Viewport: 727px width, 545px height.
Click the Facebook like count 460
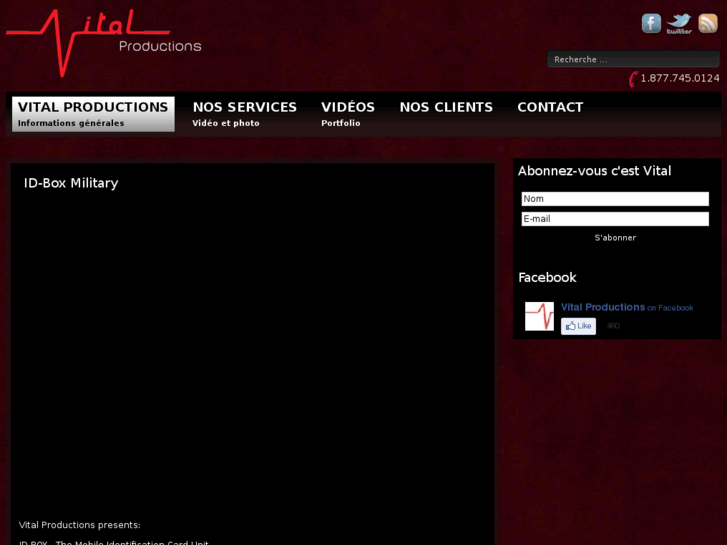click(613, 326)
